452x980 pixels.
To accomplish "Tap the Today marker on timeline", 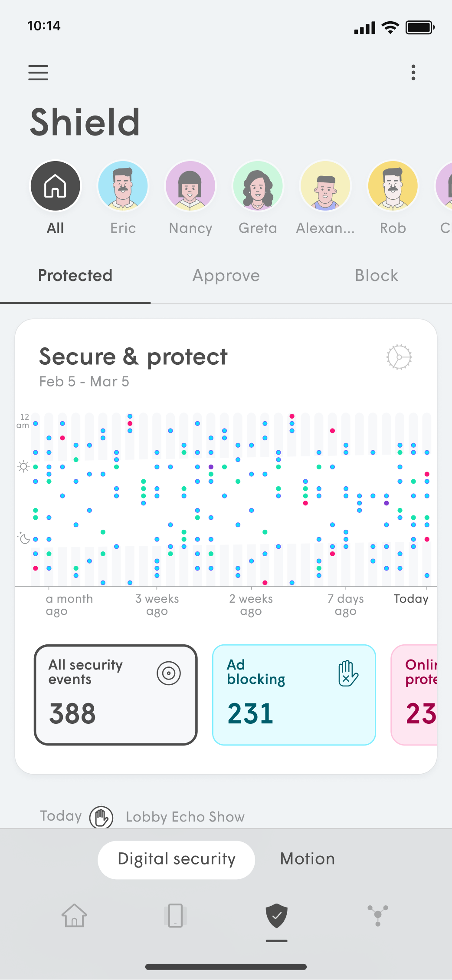I will [x=411, y=599].
